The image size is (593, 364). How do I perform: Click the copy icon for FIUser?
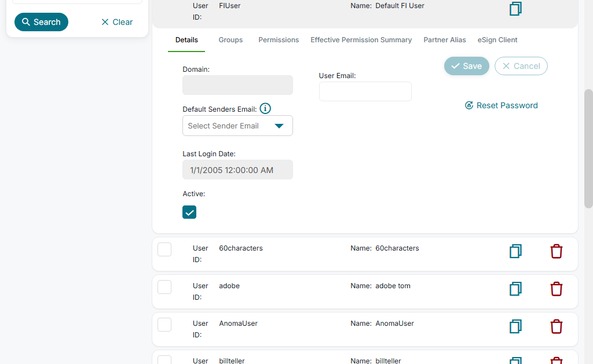pyautogui.click(x=515, y=9)
